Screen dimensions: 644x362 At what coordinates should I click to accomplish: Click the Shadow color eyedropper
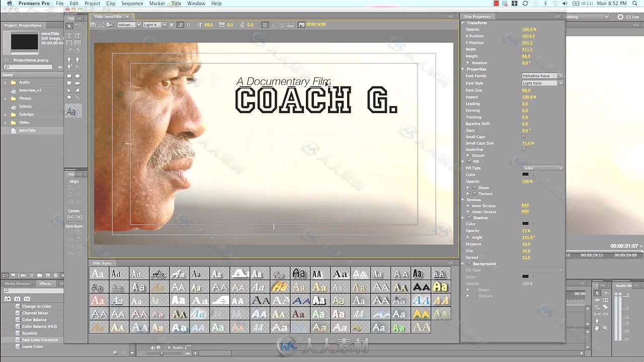[x=532, y=223]
